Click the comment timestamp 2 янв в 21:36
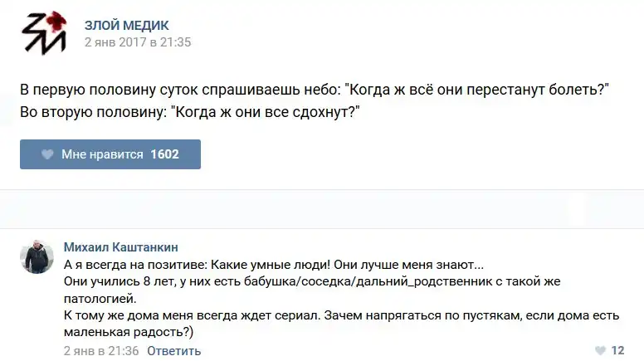Image resolution: width=644 pixels, height=361 pixels. tap(100, 351)
